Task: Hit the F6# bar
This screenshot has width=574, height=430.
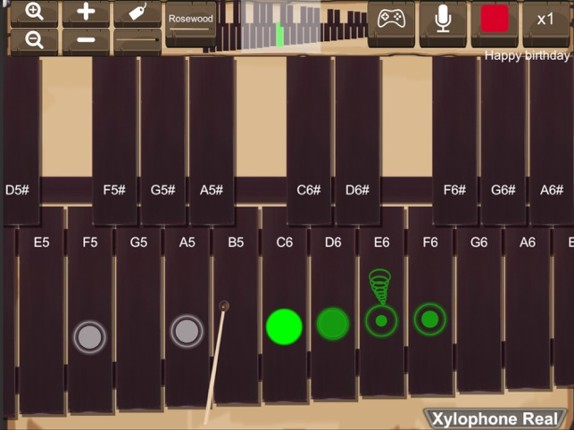Action: click(x=455, y=141)
